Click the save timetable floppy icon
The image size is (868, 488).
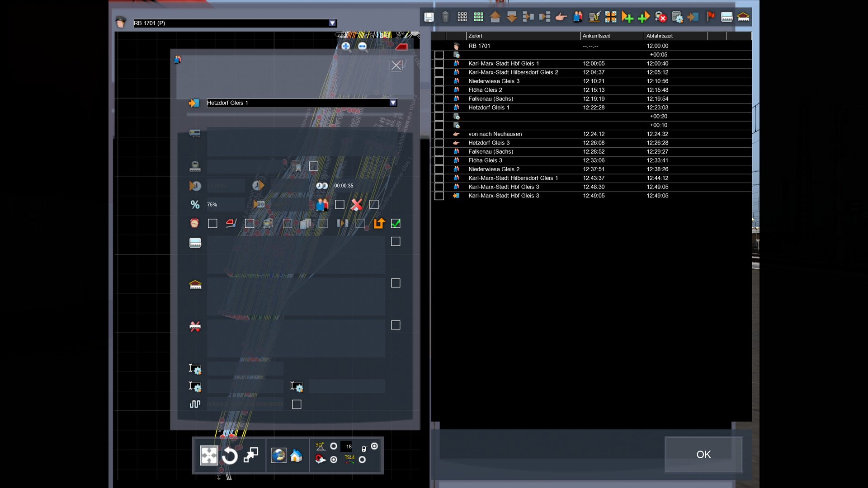(429, 17)
